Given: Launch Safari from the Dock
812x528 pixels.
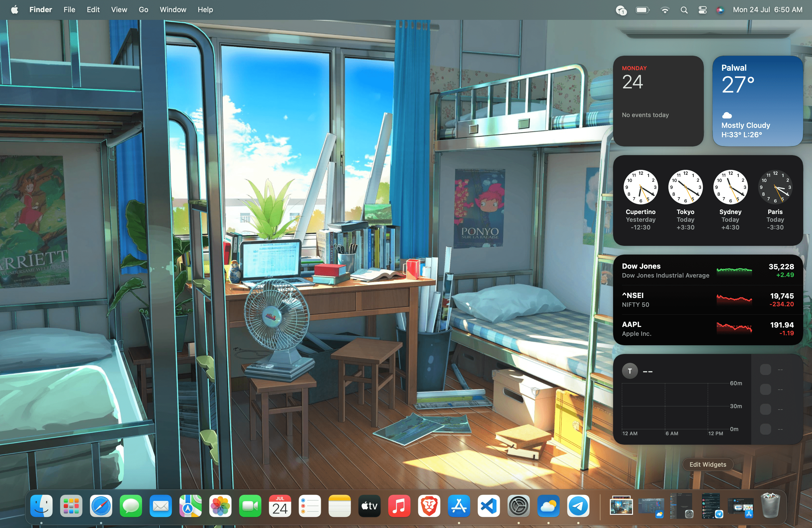Looking at the screenshot, I should [101, 506].
